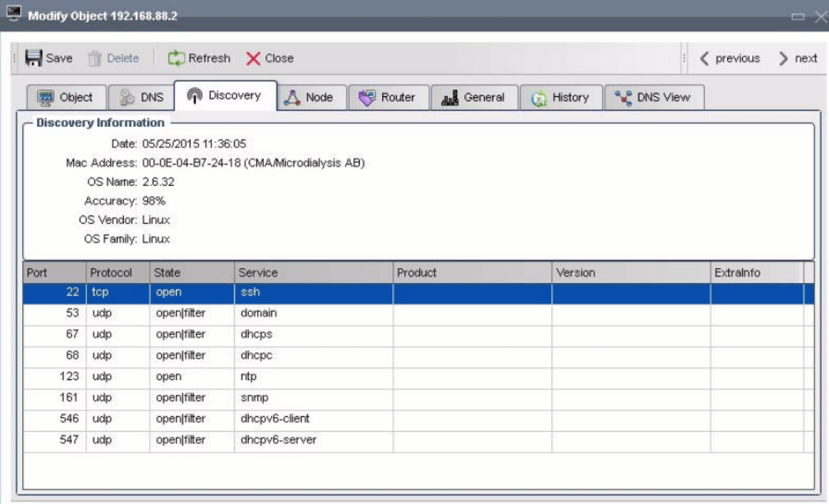Click the gears icon on the DNS tab

click(x=125, y=96)
